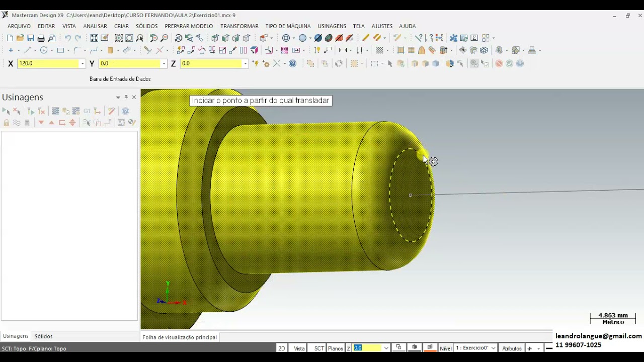Click the trim/break scissors icon

tap(148, 50)
